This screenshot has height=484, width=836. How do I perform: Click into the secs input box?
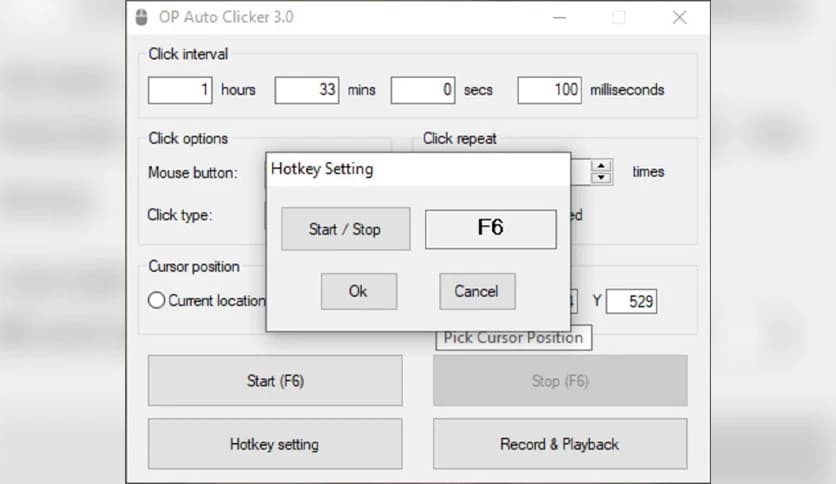point(423,90)
